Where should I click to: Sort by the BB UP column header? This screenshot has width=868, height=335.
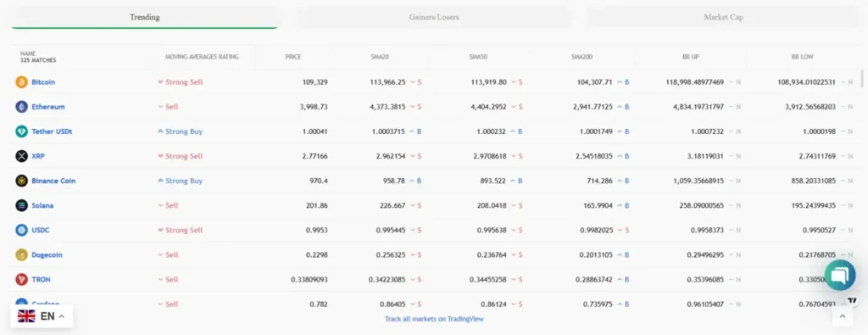pyautogui.click(x=691, y=57)
